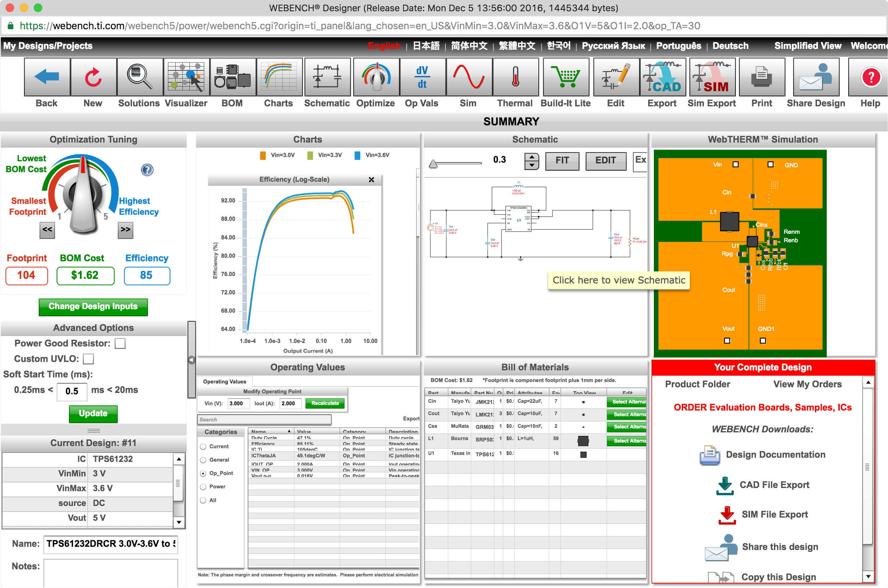Click the Change Design Inputs button
Screen dimensions: 888x588
[x=93, y=306]
